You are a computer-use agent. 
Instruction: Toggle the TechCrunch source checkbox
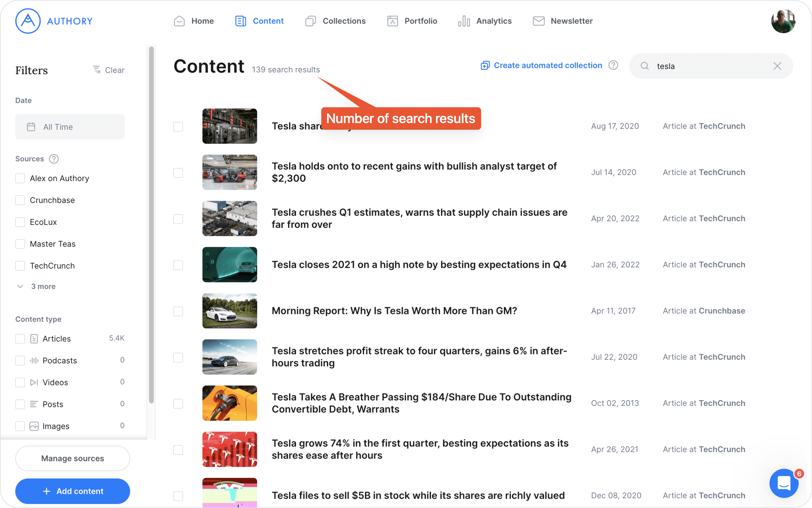pyautogui.click(x=20, y=266)
